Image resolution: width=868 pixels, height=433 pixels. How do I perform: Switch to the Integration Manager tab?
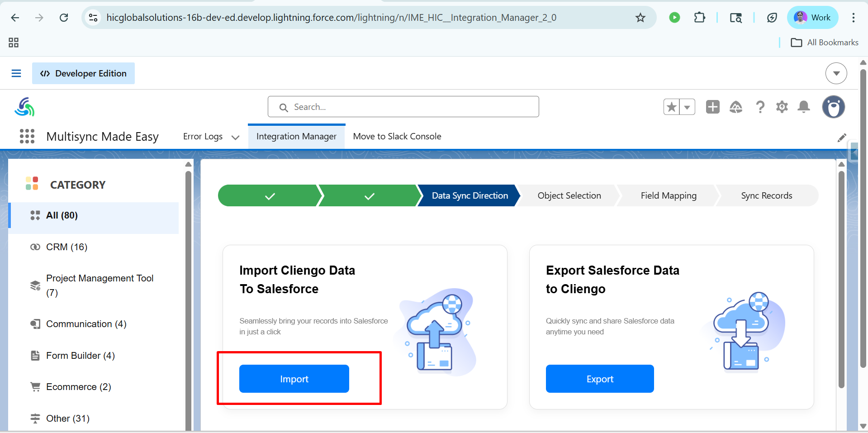[296, 137]
